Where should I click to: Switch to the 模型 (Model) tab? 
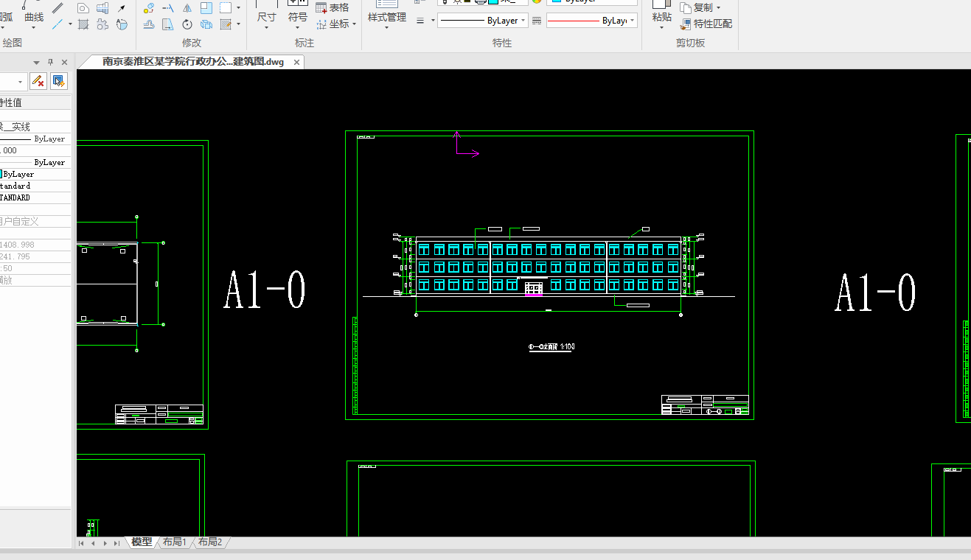142,542
